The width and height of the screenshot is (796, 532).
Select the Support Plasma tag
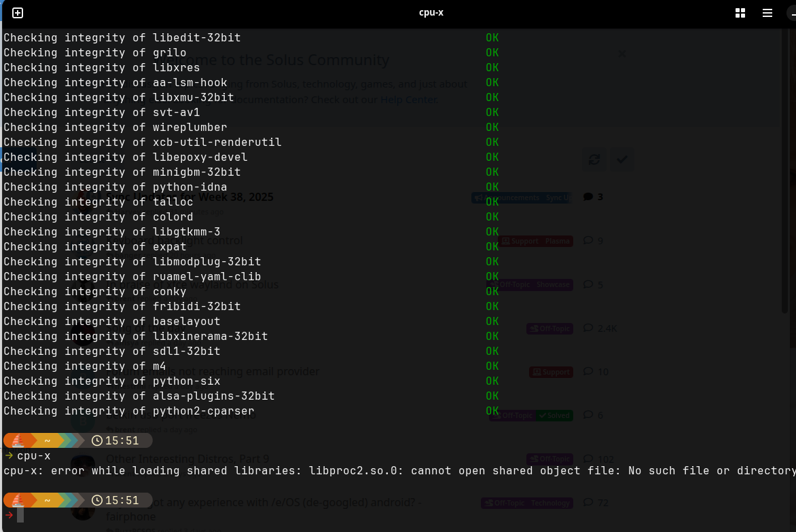[x=537, y=241]
